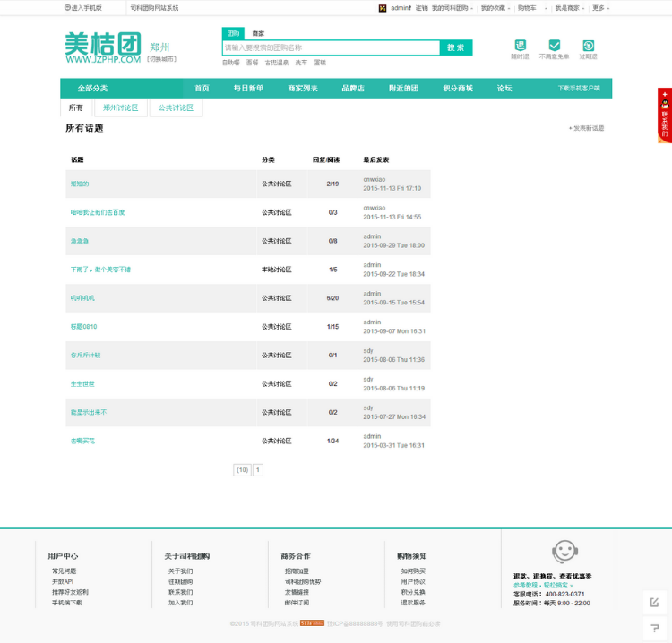Click the feedback edit icon at bottom right
672x643 pixels.
pyautogui.click(x=654, y=603)
